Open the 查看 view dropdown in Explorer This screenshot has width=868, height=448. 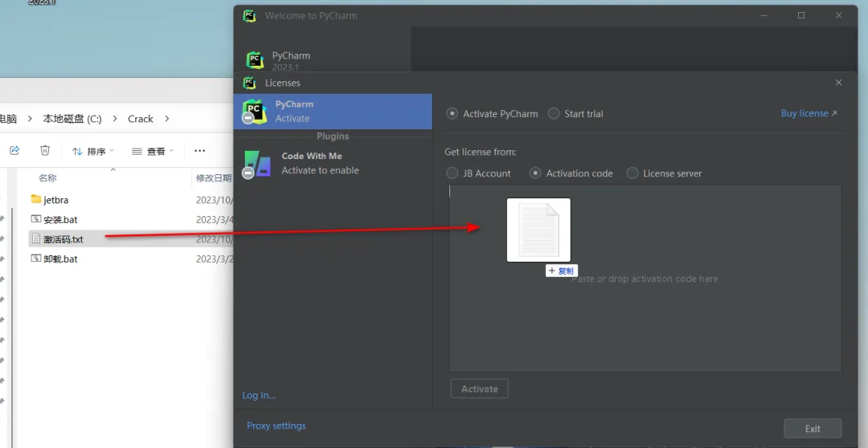click(x=153, y=151)
